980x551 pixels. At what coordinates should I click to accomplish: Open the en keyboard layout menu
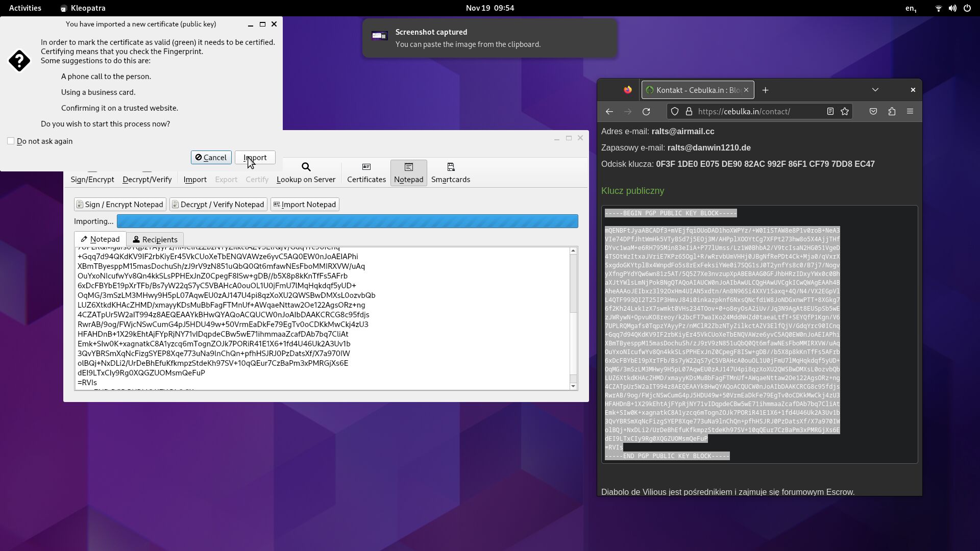pyautogui.click(x=911, y=8)
